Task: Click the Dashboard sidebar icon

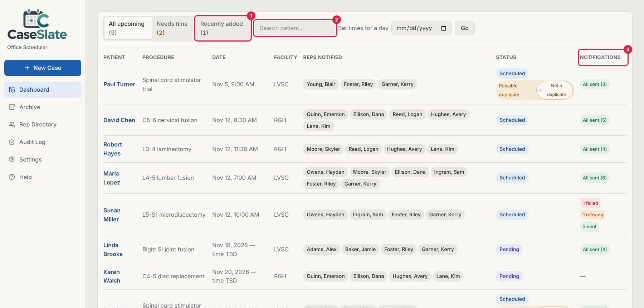Action: (x=12, y=90)
